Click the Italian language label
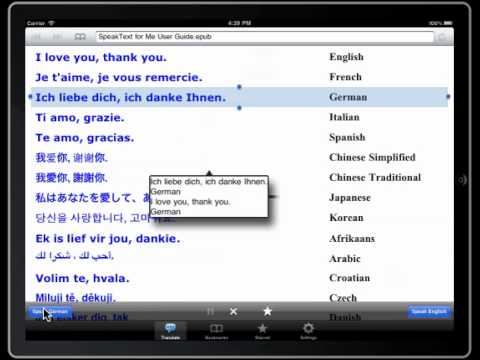The width and height of the screenshot is (480, 360). [344, 117]
